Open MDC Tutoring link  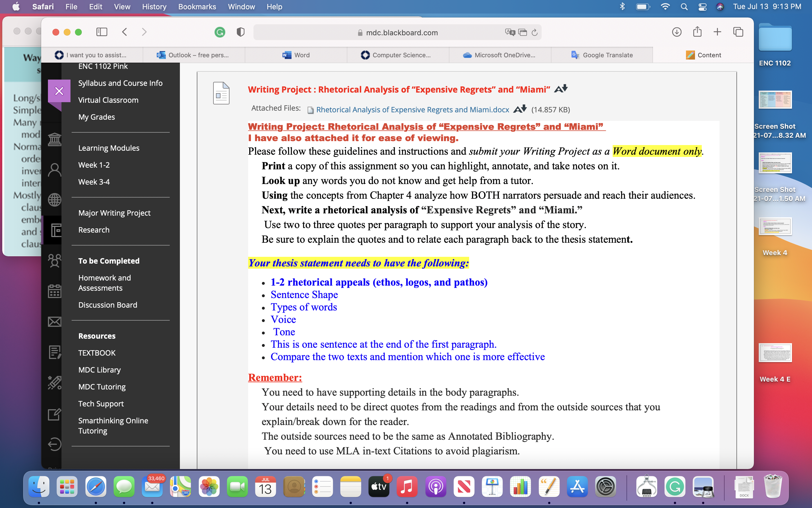[102, 387]
